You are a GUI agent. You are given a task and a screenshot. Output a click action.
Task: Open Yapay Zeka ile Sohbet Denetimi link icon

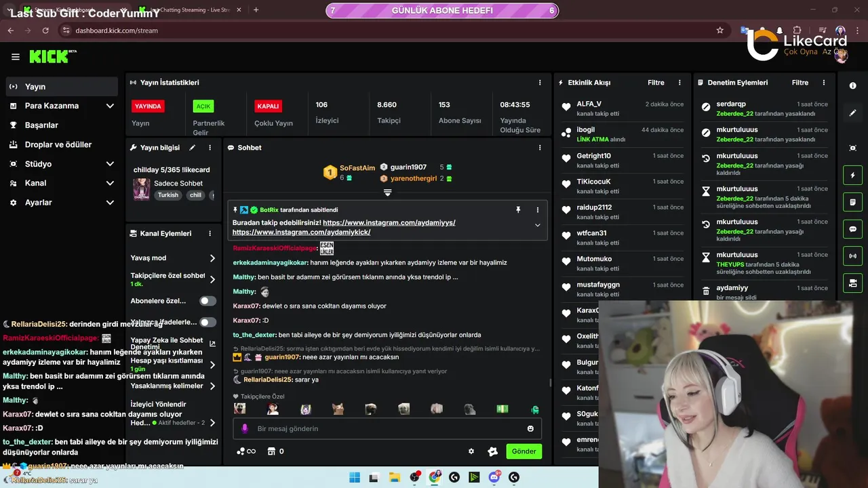pos(212,344)
